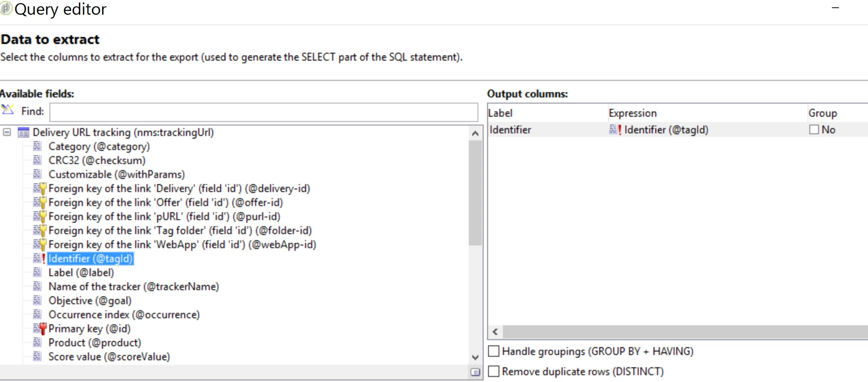
Task: Click the key icon for Offer foreign key
Action: [40, 202]
